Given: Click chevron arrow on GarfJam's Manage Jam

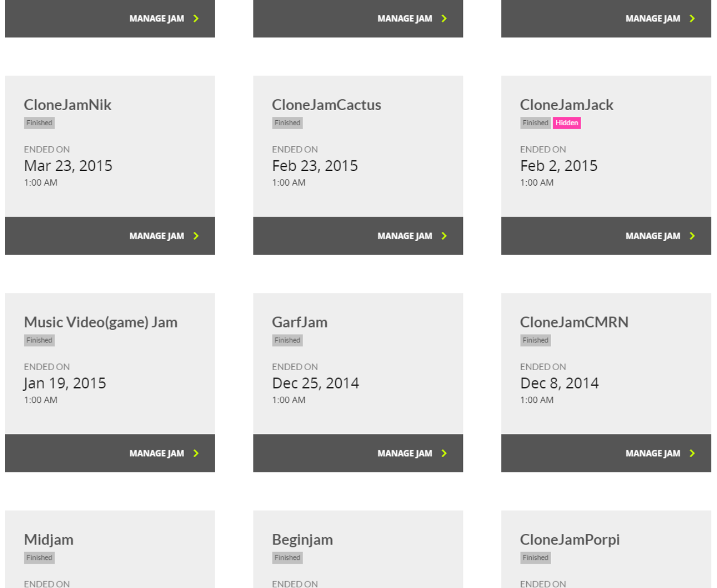Looking at the screenshot, I should tap(444, 453).
